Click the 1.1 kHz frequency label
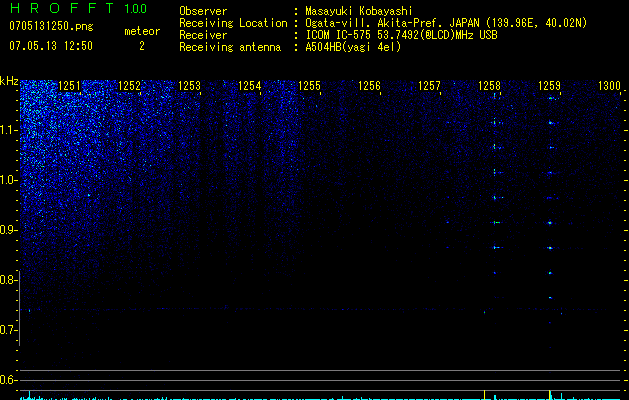 [x=9, y=130]
